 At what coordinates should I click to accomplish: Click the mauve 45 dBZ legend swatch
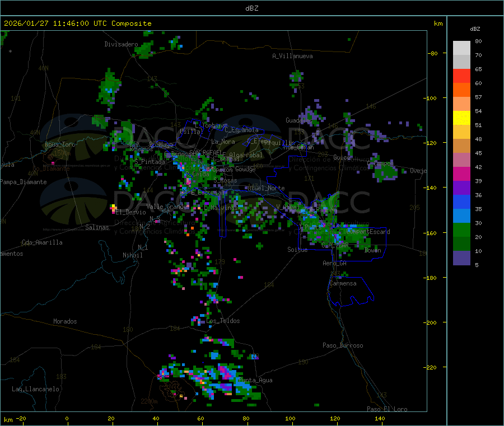[461, 160]
